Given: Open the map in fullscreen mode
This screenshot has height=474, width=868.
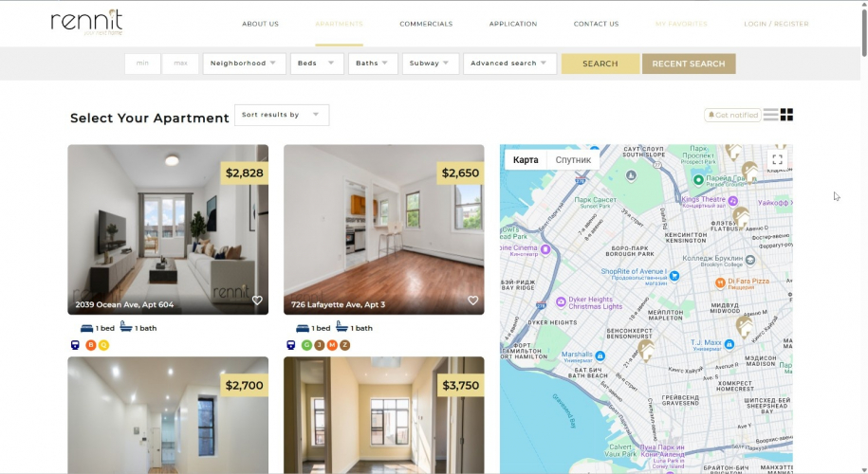Looking at the screenshot, I should (x=777, y=160).
